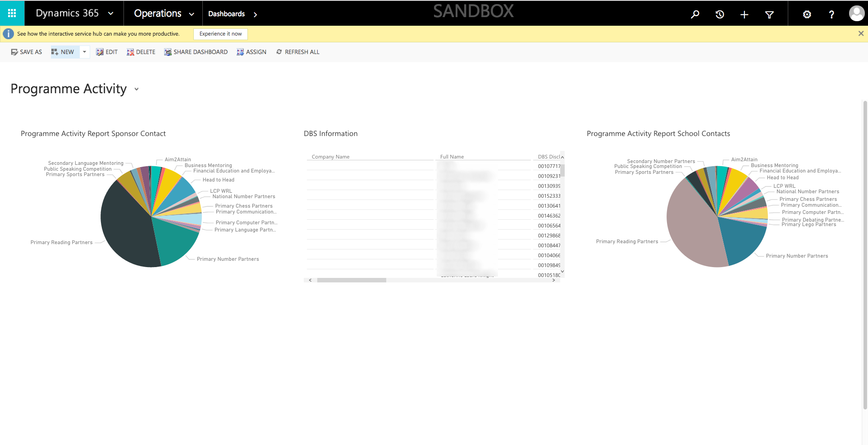The height and width of the screenshot is (445, 868).
Task: Open the settings gear icon
Action: (x=807, y=14)
